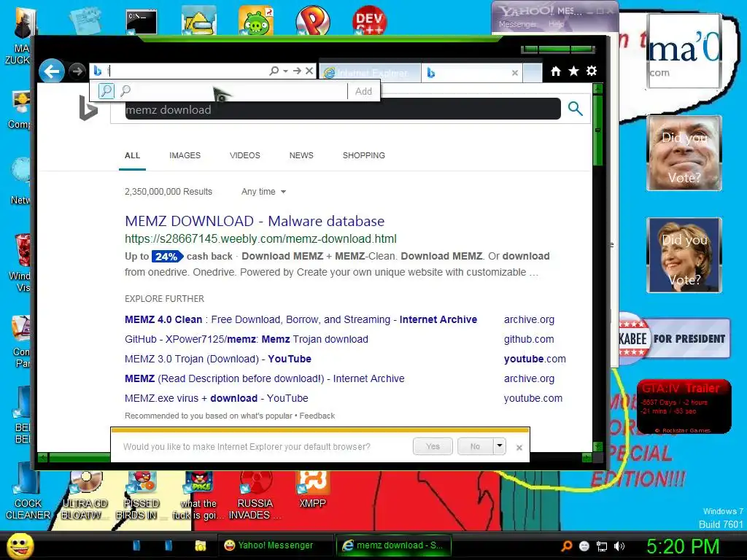Click the blue back arrow in Internet Explorer

(x=52, y=71)
